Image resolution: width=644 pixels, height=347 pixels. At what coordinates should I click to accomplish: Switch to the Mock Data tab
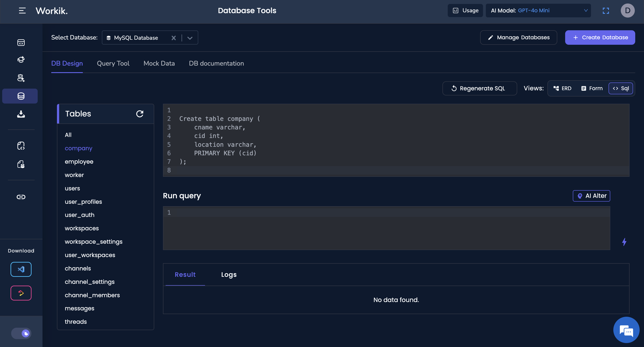159,63
